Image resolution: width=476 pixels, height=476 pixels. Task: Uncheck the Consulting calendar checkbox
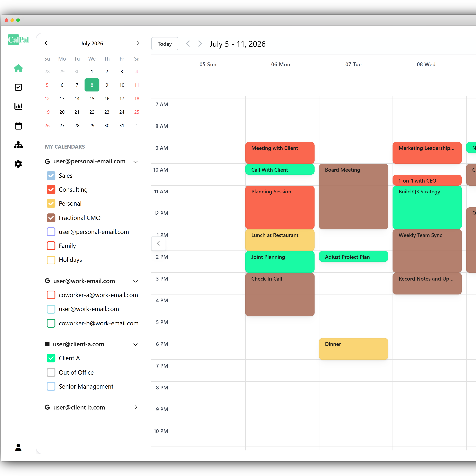pyautogui.click(x=51, y=189)
